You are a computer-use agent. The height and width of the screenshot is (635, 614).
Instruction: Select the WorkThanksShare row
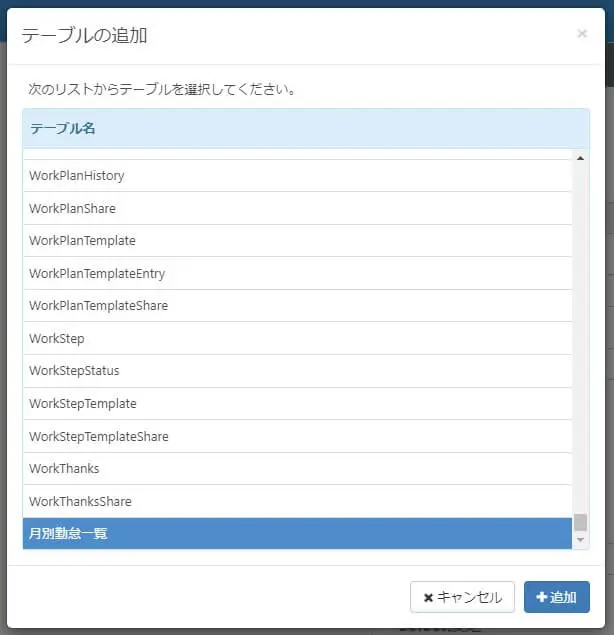(x=80, y=502)
